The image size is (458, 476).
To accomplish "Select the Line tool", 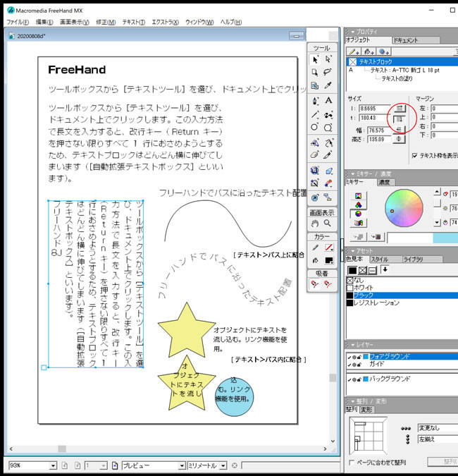I will click(315, 114).
